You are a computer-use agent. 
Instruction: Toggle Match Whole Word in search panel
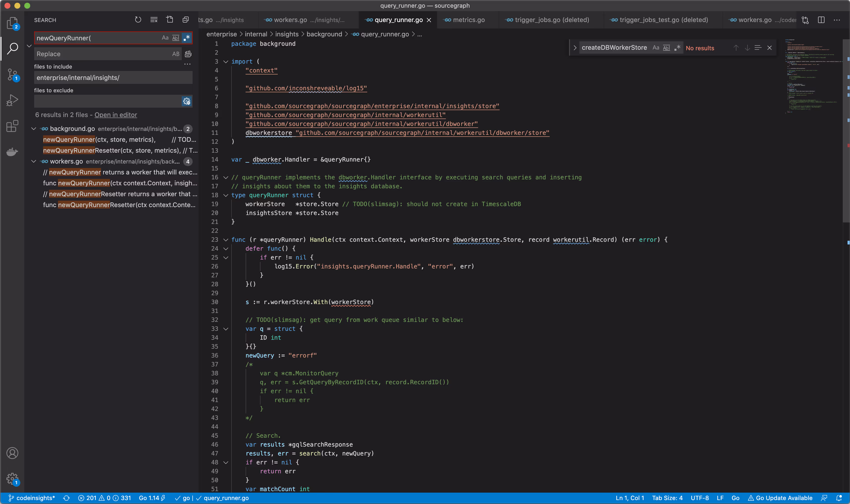[x=176, y=38]
